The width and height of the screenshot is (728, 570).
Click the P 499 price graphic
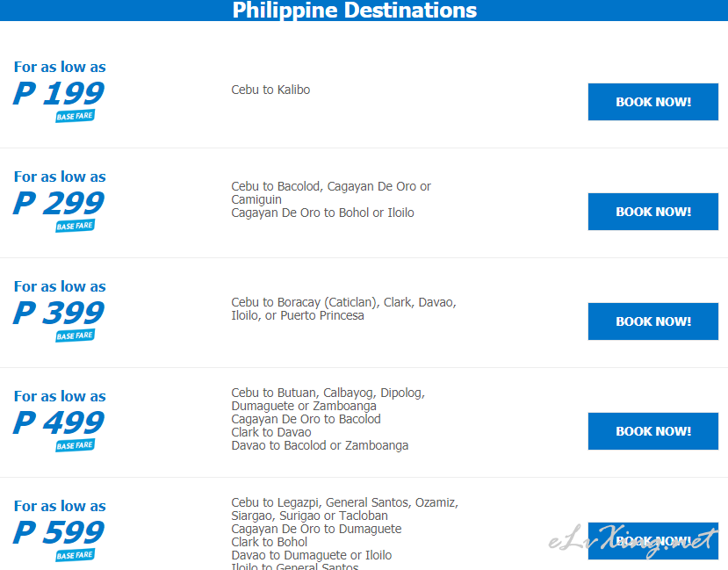point(59,422)
